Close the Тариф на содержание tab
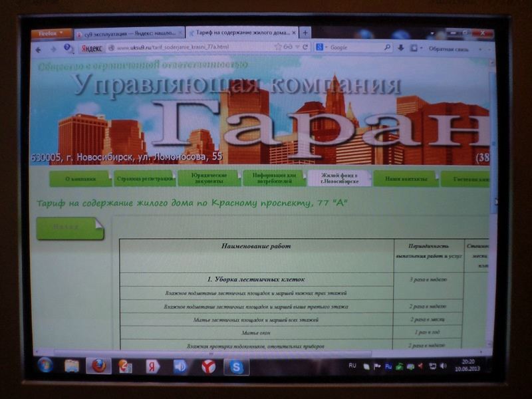 point(294,33)
